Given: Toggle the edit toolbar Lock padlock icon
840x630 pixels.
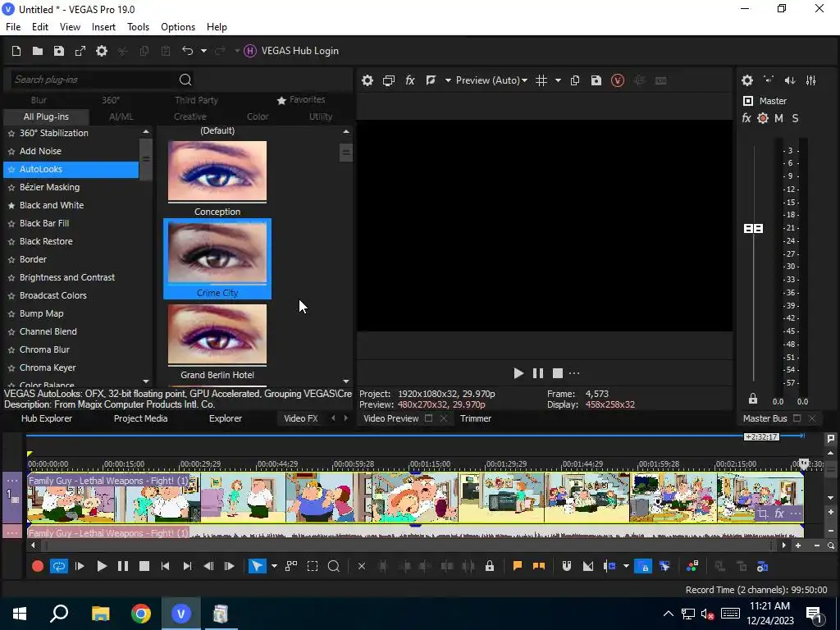Looking at the screenshot, I should point(490,566).
